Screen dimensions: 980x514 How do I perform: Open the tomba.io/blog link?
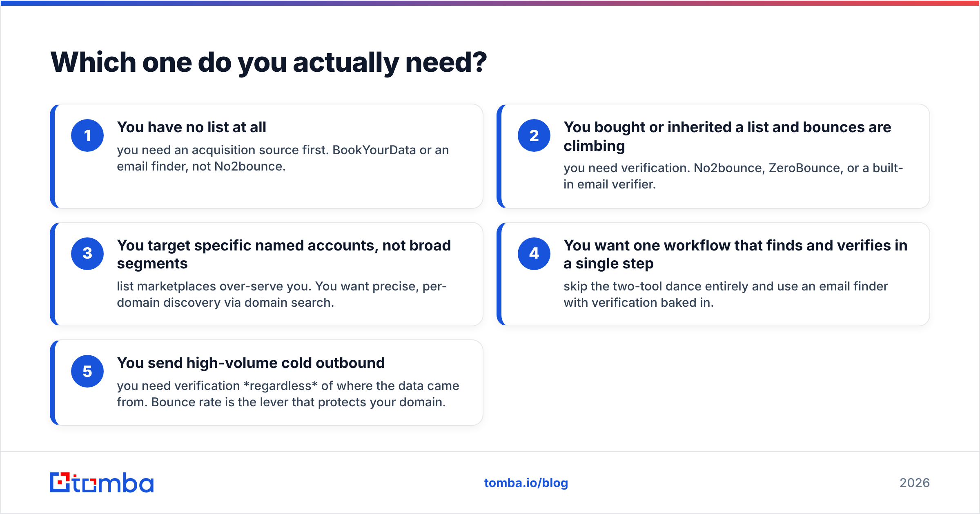click(x=526, y=483)
